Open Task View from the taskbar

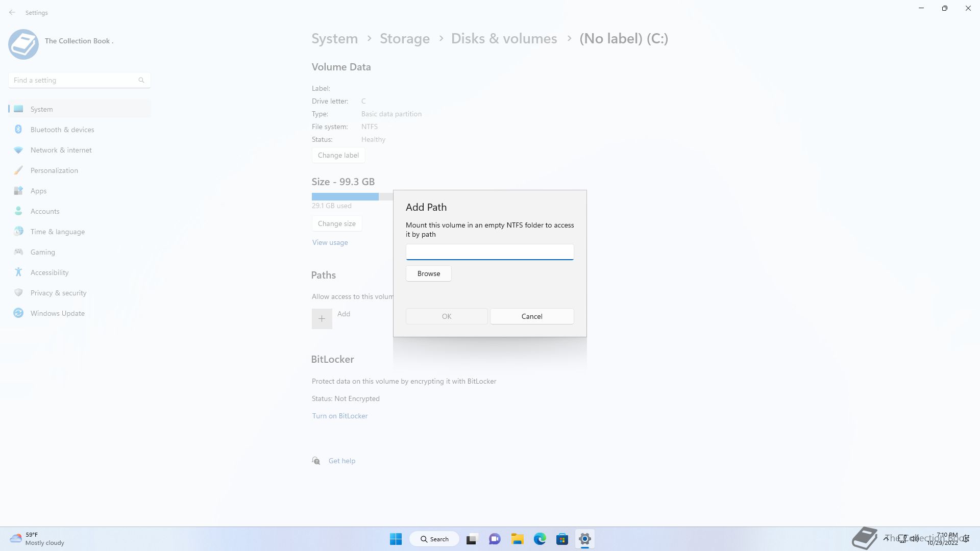click(x=472, y=539)
